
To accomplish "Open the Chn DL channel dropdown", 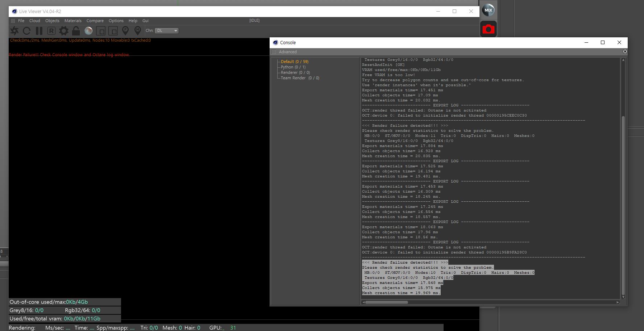I will pos(167,31).
